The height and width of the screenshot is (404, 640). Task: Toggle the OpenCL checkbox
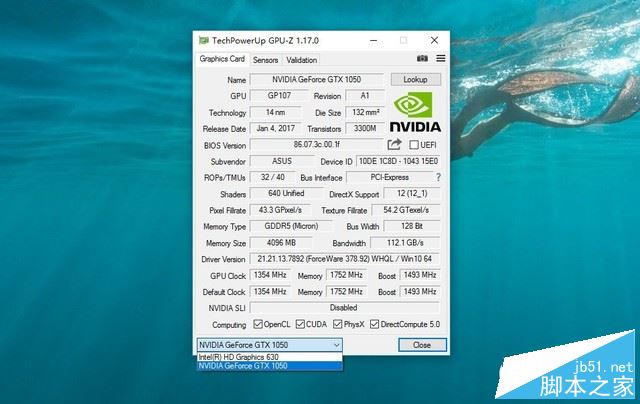(x=258, y=324)
